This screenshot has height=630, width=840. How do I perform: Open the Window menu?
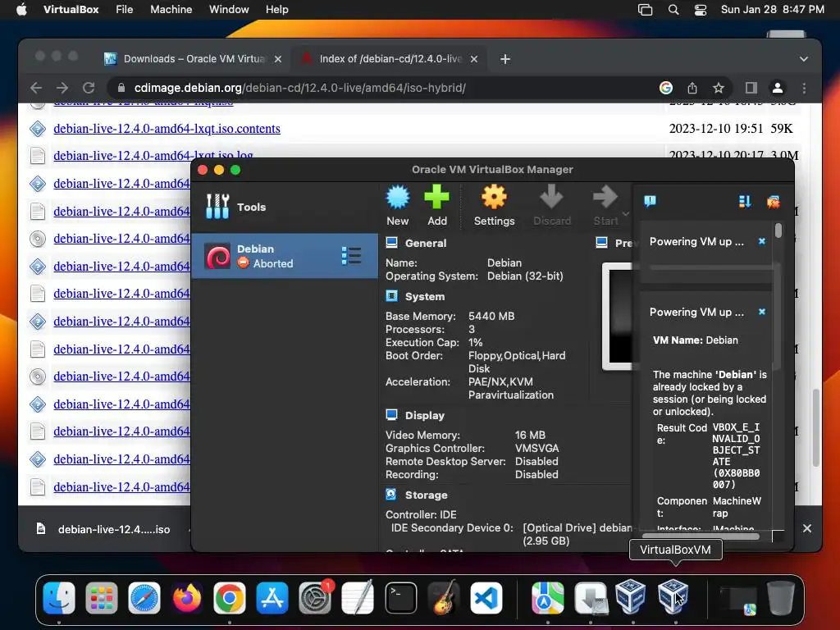(x=229, y=10)
